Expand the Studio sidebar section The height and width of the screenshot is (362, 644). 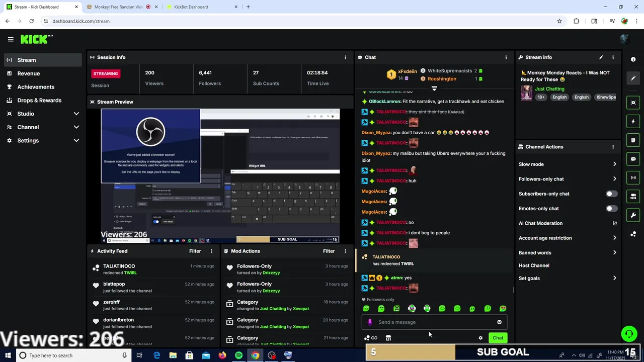pos(76,114)
